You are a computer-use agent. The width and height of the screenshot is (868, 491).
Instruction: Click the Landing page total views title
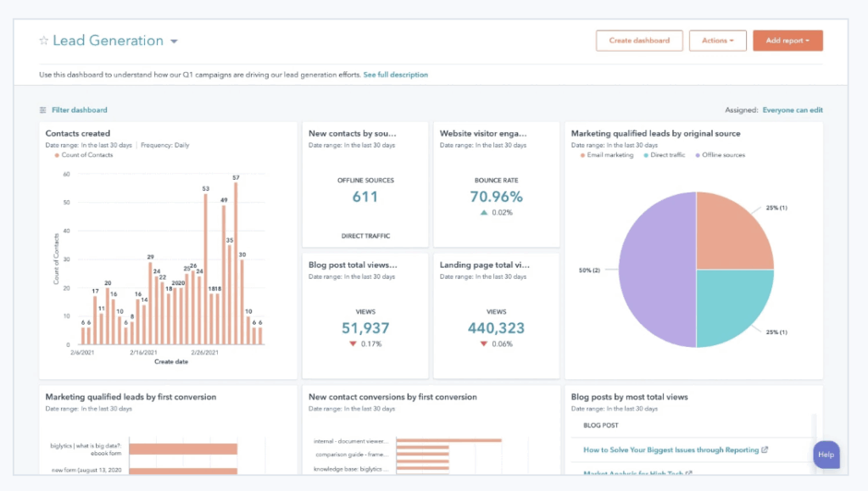pos(484,265)
